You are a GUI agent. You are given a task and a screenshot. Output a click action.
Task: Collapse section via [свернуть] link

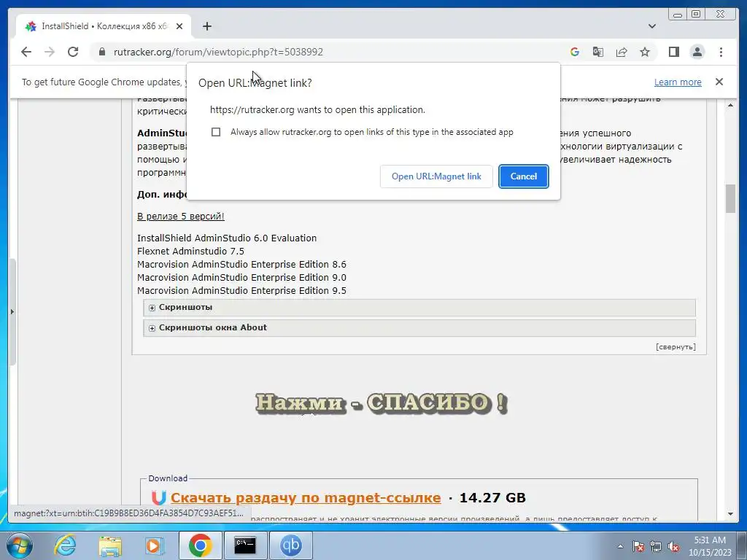coord(676,346)
